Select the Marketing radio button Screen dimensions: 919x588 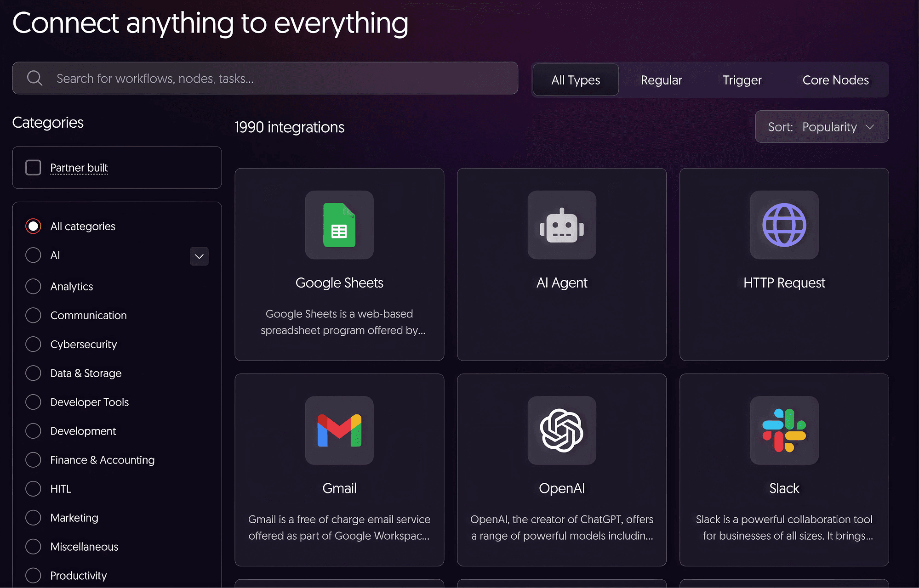click(33, 518)
